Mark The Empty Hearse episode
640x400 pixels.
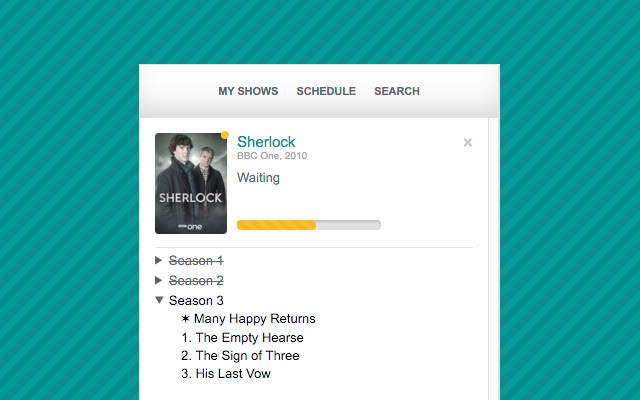249,338
